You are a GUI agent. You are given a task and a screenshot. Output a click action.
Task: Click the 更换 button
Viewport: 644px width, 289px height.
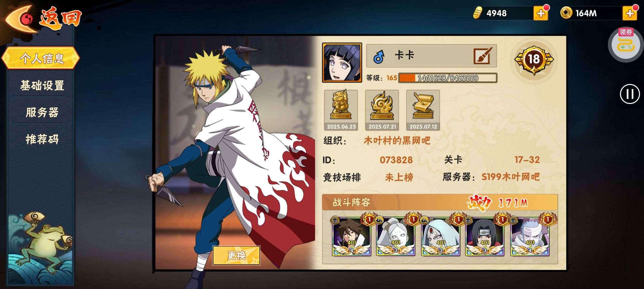click(x=236, y=255)
